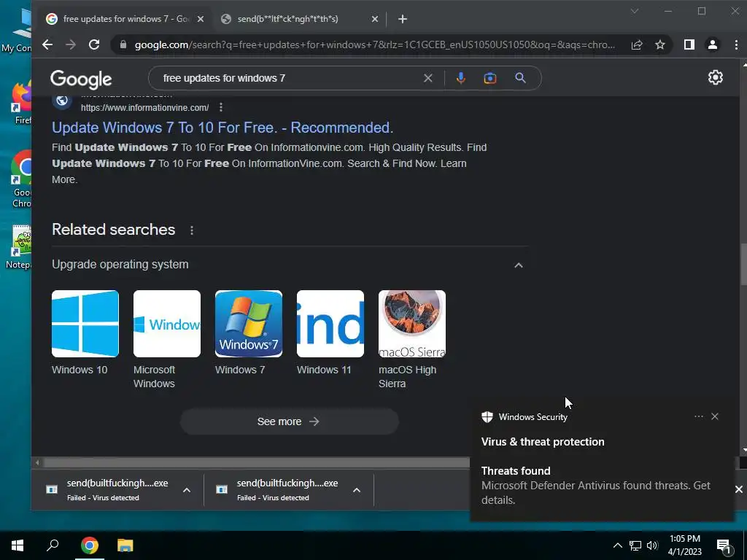Select the Notepad++ desktop shortcut
The width and height of the screenshot is (747, 560).
pyautogui.click(x=19, y=248)
